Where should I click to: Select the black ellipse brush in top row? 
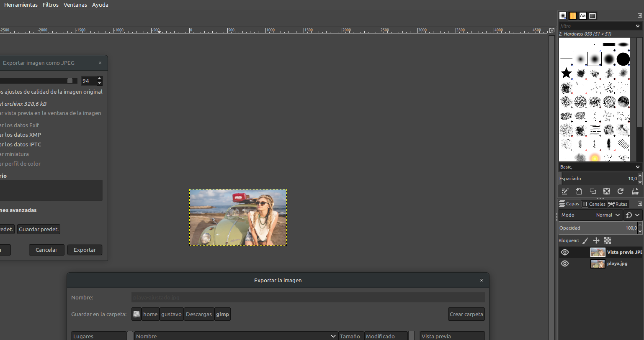pyautogui.click(x=623, y=45)
